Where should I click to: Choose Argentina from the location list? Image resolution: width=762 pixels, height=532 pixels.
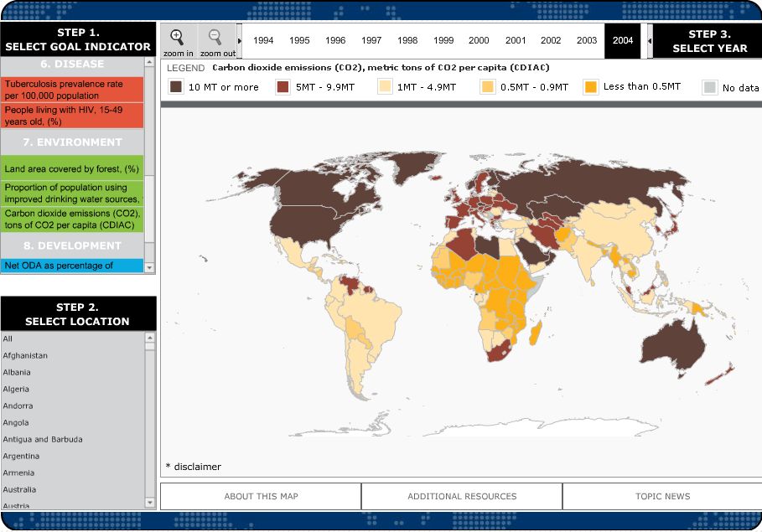click(x=21, y=456)
